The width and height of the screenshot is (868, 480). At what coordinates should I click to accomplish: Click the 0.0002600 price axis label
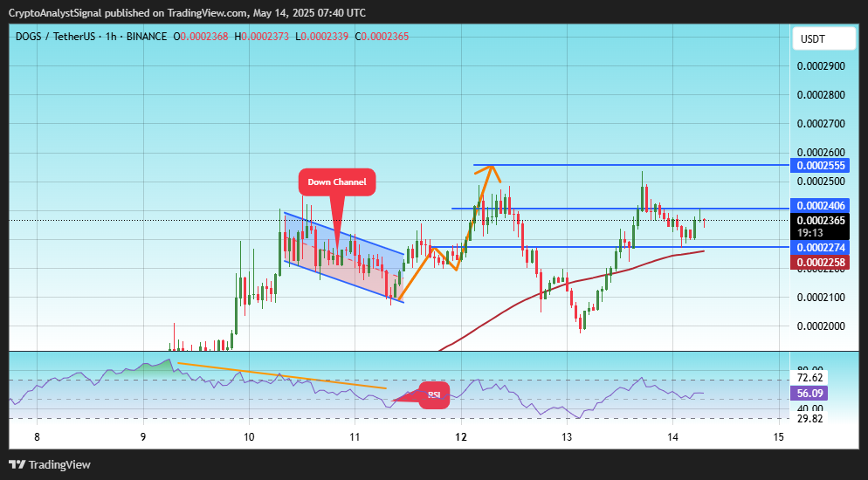pos(821,152)
